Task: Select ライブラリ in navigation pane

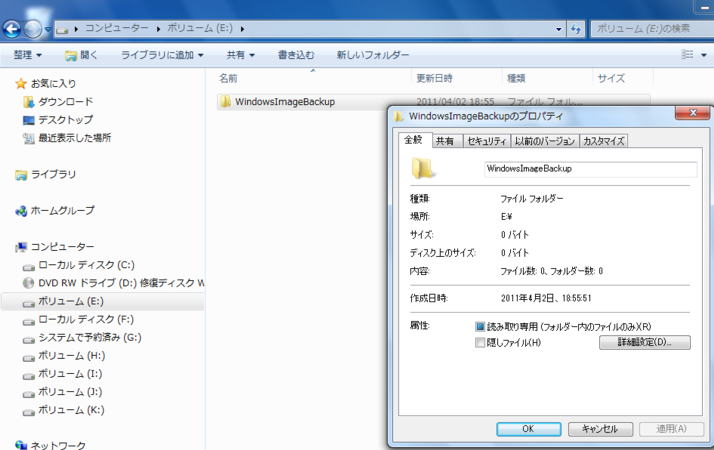Action: pyautogui.click(x=46, y=174)
